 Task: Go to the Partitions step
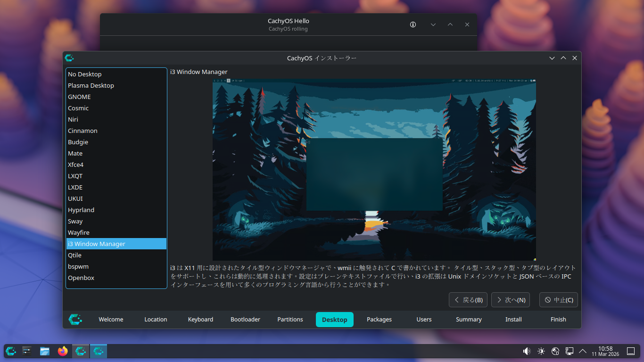click(290, 320)
